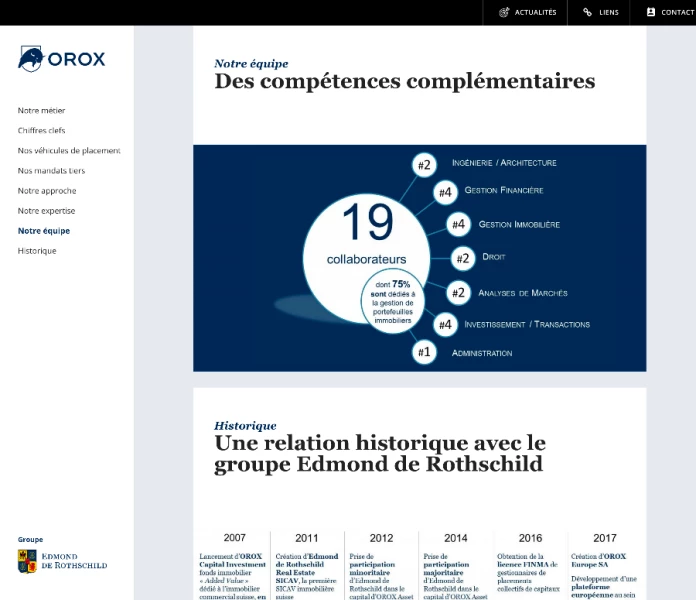The image size is (696, 600).
Task: Click the #4 bubble for Gestion Immobilière
Action: click(x=459, y=224)
